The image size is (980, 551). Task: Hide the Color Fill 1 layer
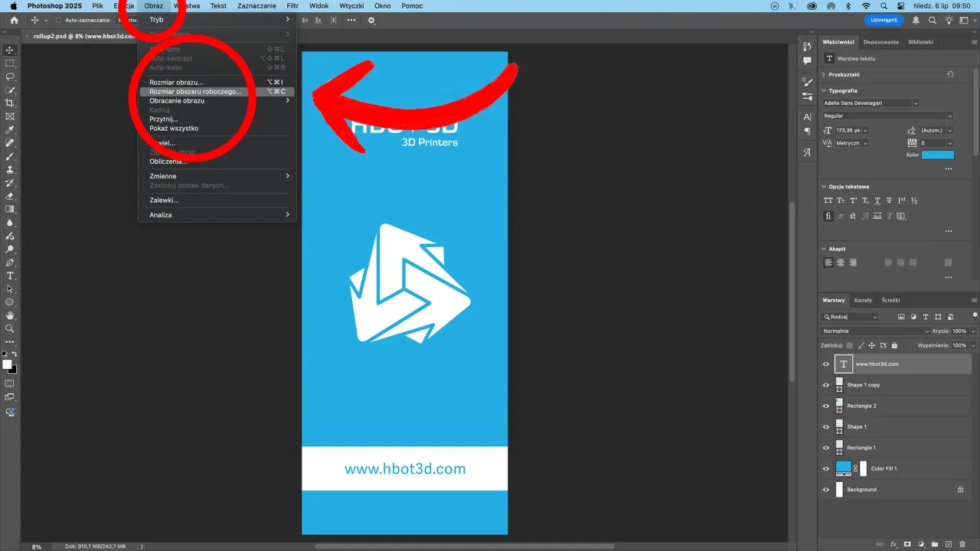click(825, 468)
